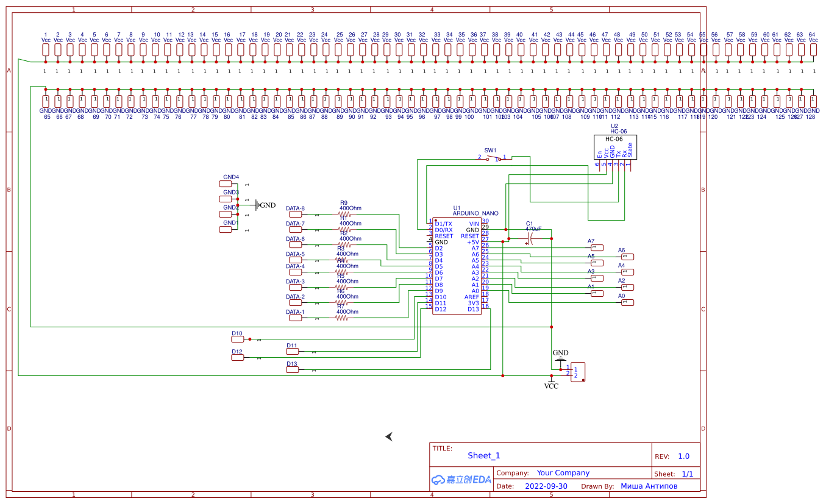The image size is (826, 504).
Task: Select the DATA-8 connector pad
Action: point(295,215)
